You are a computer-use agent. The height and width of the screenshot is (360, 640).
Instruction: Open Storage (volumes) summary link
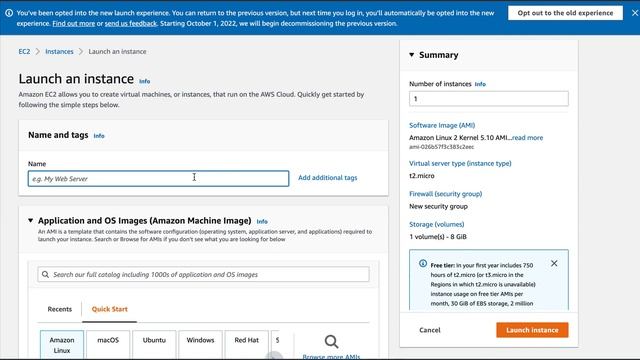point(436,224)
